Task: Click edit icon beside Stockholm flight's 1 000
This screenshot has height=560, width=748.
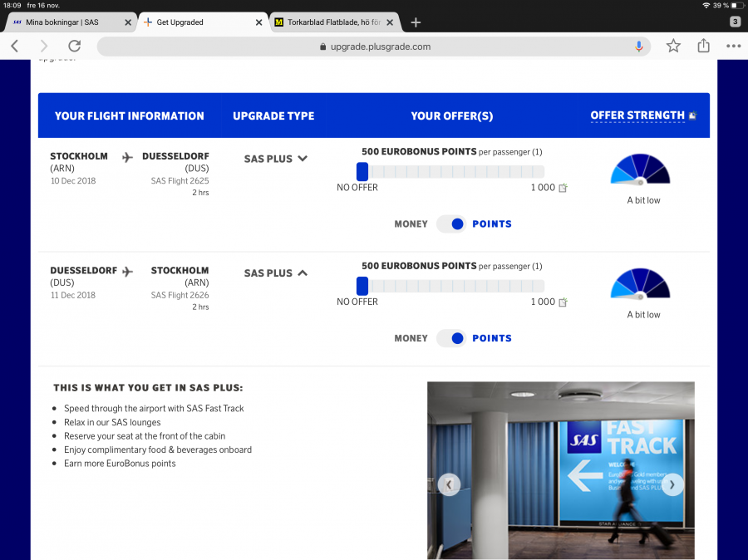Action: click(563, 188)
